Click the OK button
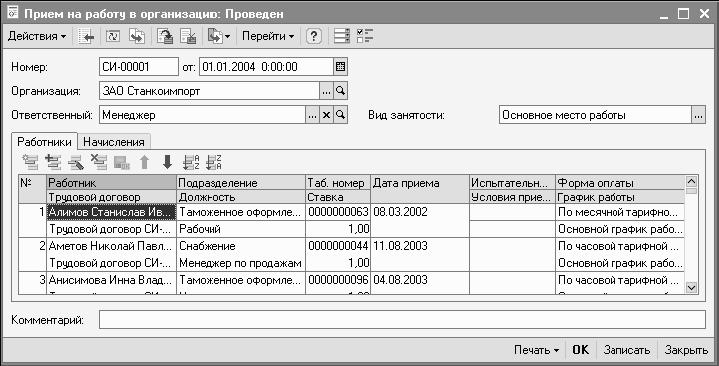This screenshot has width=719, height=366. 581,350
